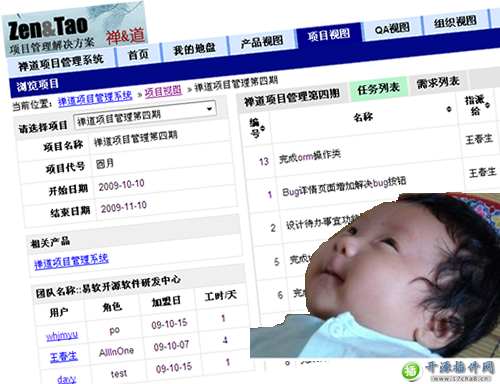Open the 请选择项目 project dropdown

pos(145,113)
